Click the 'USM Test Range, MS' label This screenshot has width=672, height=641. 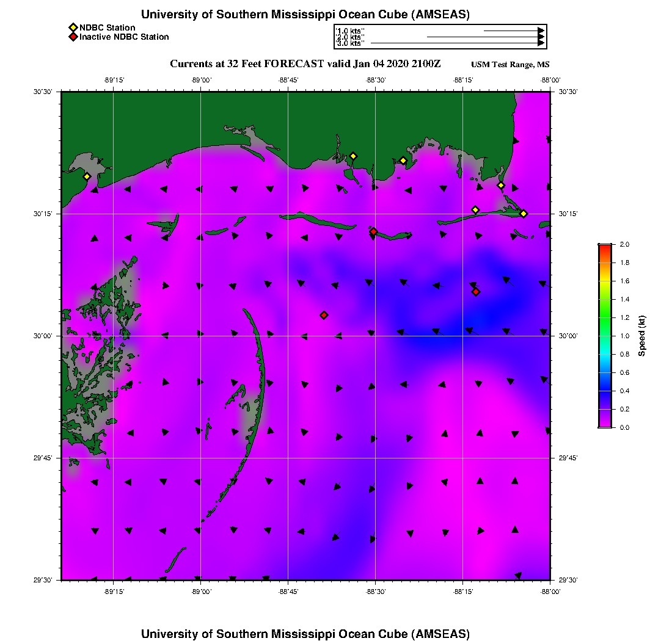(509, 65)
